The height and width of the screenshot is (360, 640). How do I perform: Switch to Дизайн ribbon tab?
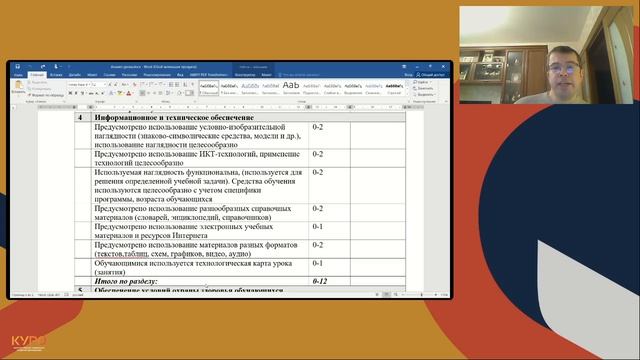(x=74, y=75)
